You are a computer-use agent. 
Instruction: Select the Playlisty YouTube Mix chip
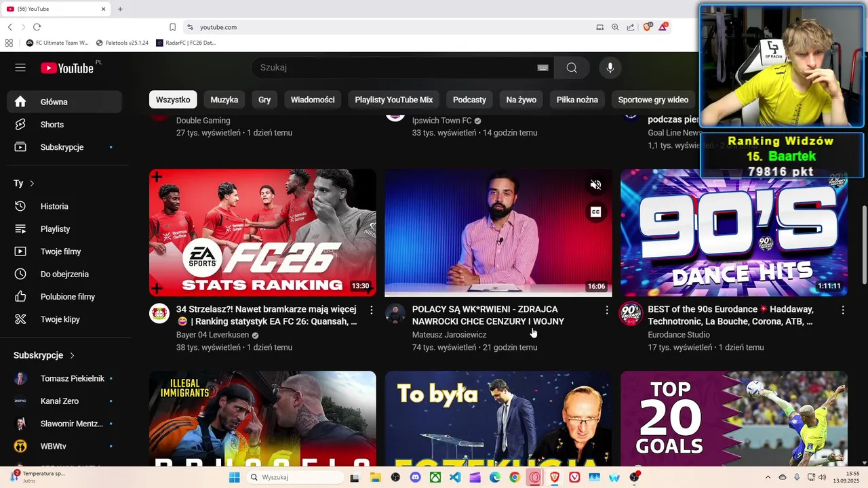coord(394,100)
